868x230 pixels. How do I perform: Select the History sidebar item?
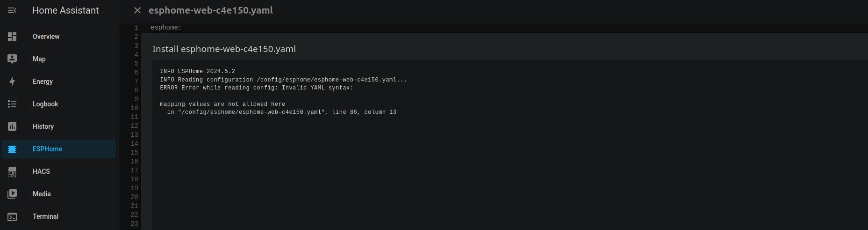click(43, 126)
